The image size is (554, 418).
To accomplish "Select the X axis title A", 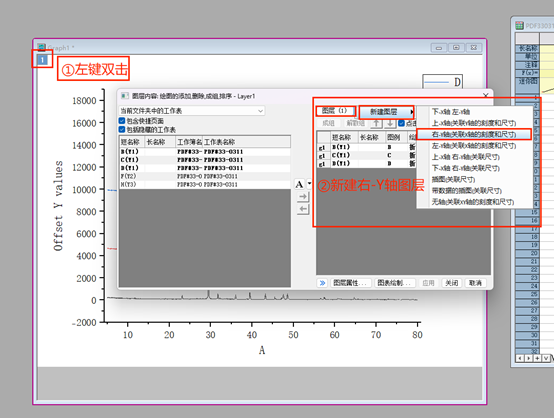I will pos(262,350).
